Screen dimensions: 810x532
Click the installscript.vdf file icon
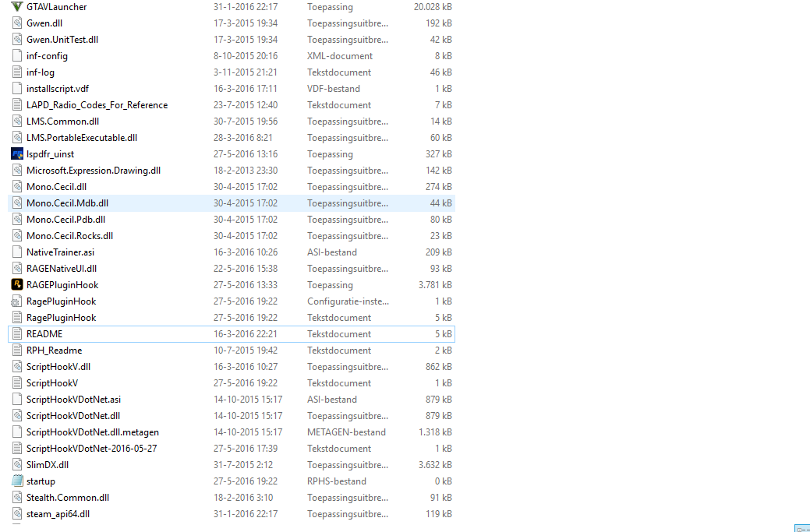pyautogui.click(x=17, y=89)
